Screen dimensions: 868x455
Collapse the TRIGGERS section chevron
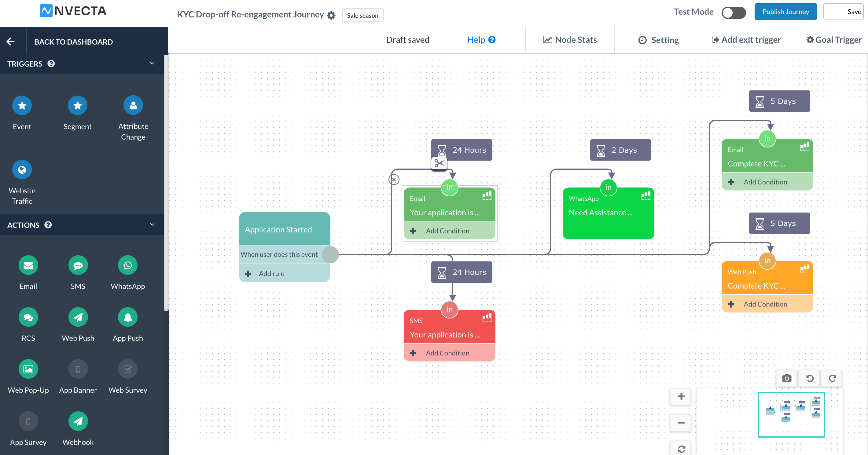[152, 63]
